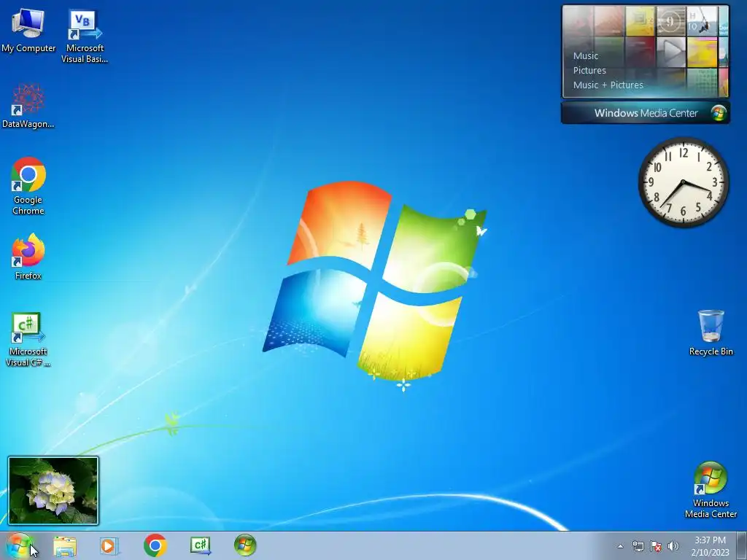Screen dimensions: 747x560
Task: Select the My Computer desktop icon
Action: (28, 31)
